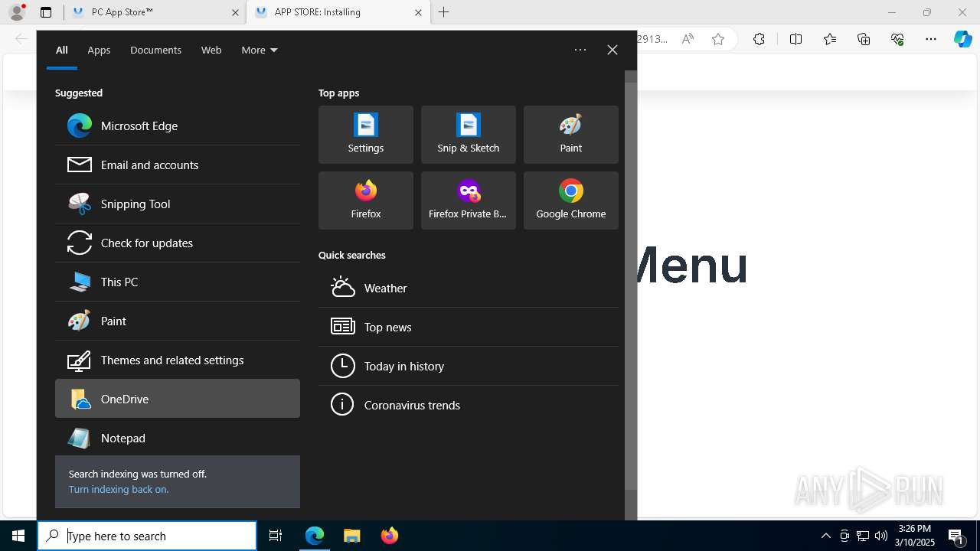Open the notification center icon

point(956,536)
